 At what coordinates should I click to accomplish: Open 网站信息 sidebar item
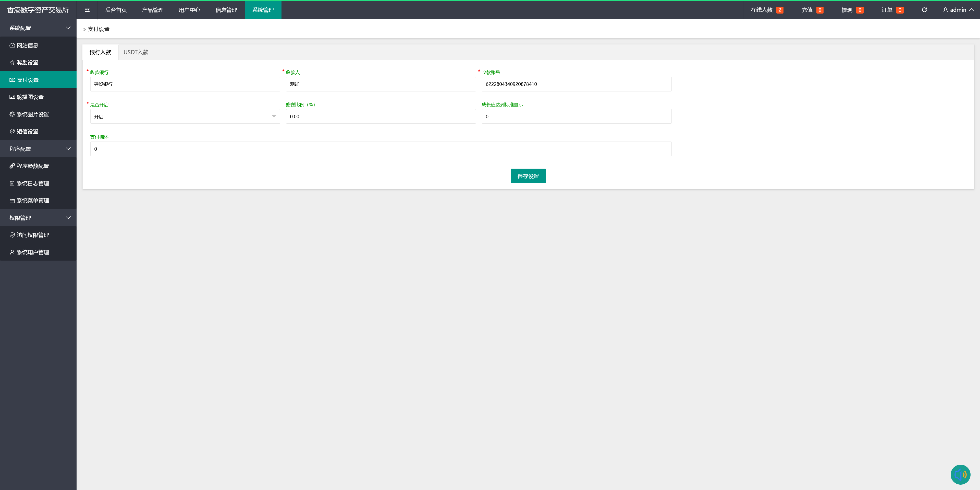coord(27,45)
